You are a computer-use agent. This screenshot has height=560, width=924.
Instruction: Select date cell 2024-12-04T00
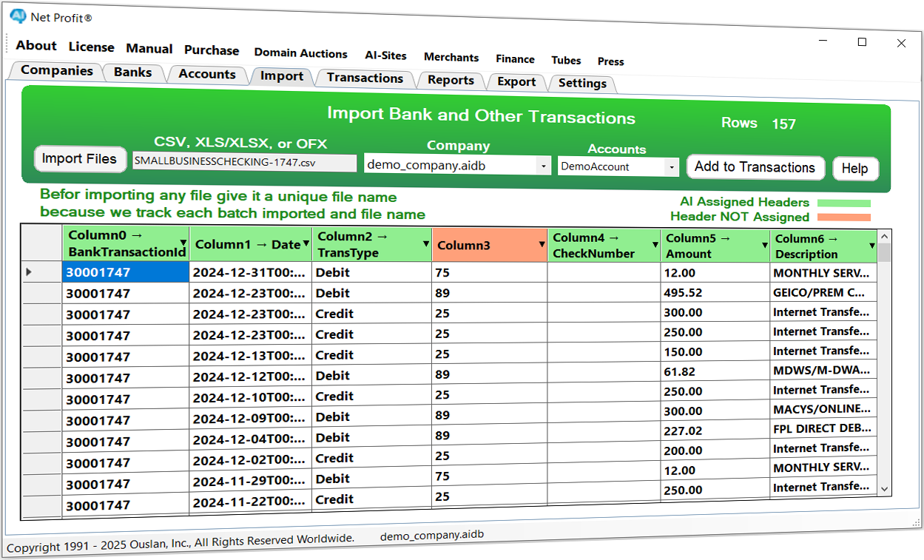252,440
